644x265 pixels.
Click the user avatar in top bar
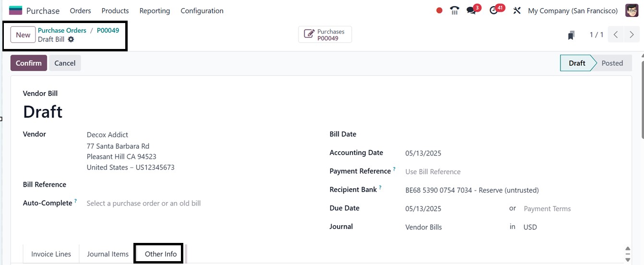(632, 11)
